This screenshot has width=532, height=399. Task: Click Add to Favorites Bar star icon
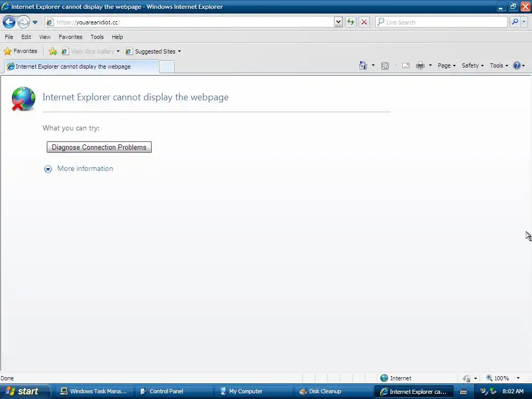[52, 51]
